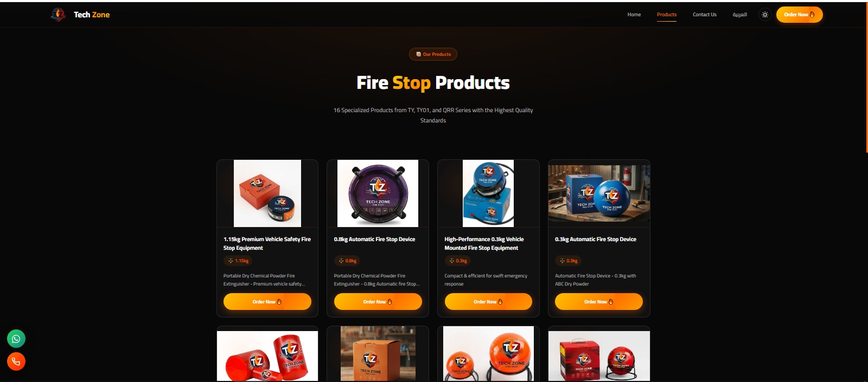Click the 1.15kg weight tag

(x=238, y=261)
